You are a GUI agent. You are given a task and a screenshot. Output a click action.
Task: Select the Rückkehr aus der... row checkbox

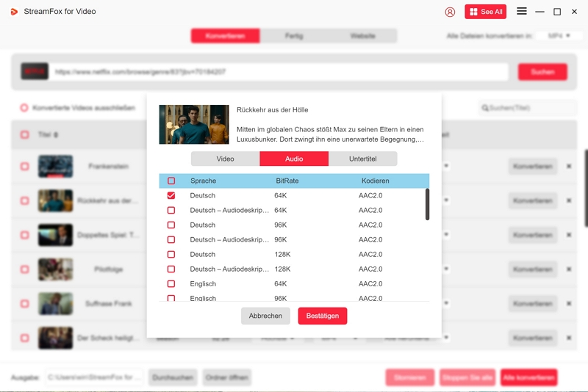[x=25, y=200]
